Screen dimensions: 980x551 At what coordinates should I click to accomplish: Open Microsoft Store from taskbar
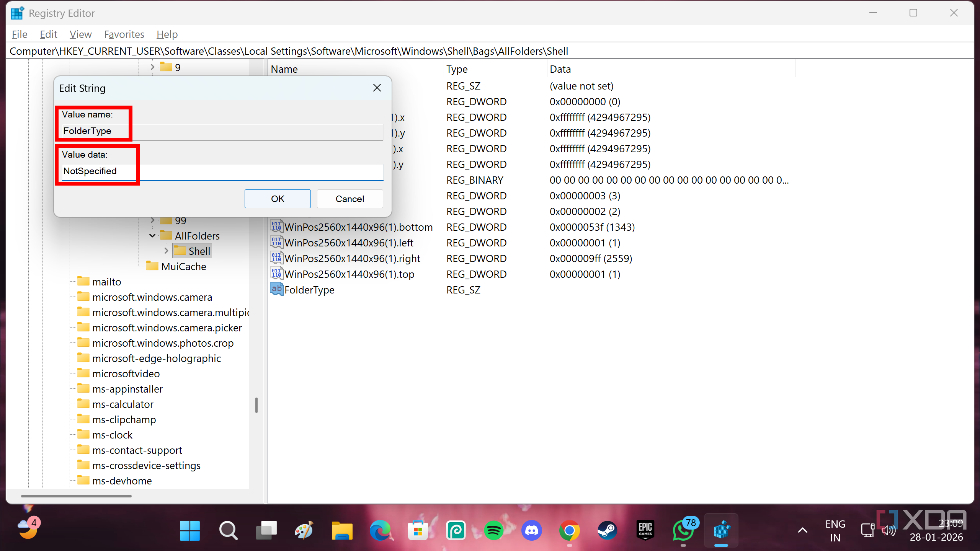(418, 531)
